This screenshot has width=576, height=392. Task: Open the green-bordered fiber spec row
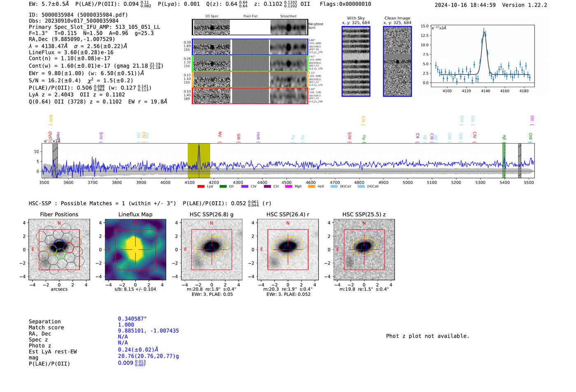[x=250, y=63]
